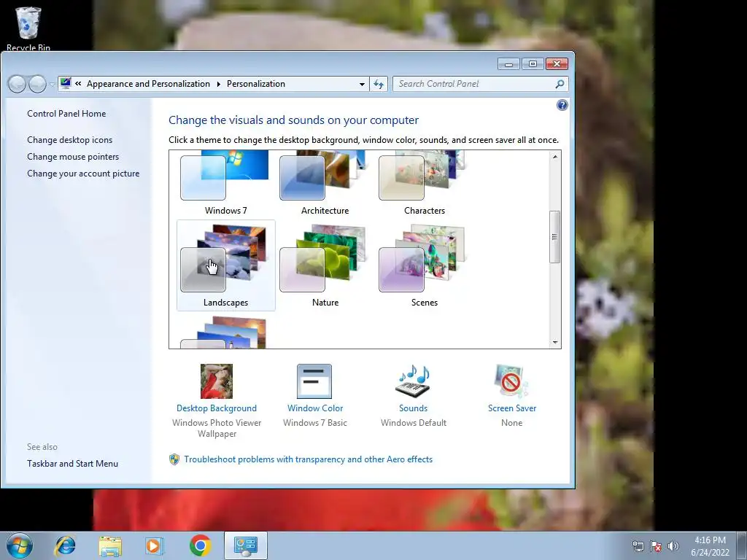Click the Desktop Background link text
Viewport: 747px width, 560px height.
(216, 408)
